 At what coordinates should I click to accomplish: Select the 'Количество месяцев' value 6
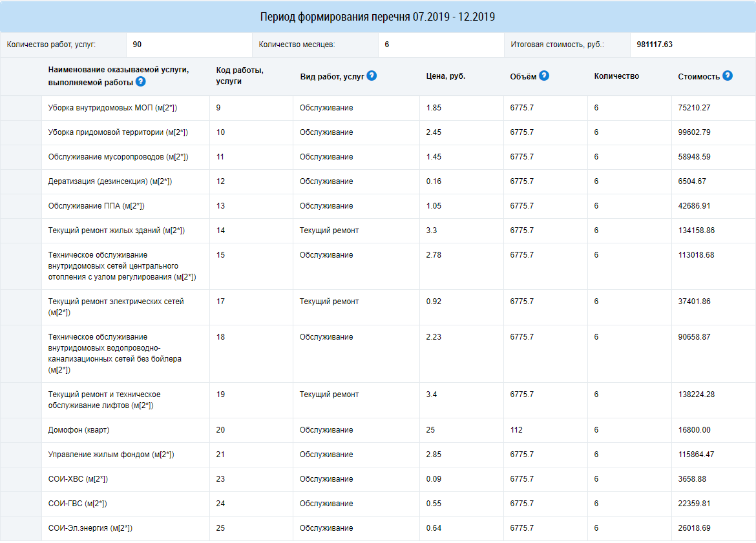pos(386,45)
